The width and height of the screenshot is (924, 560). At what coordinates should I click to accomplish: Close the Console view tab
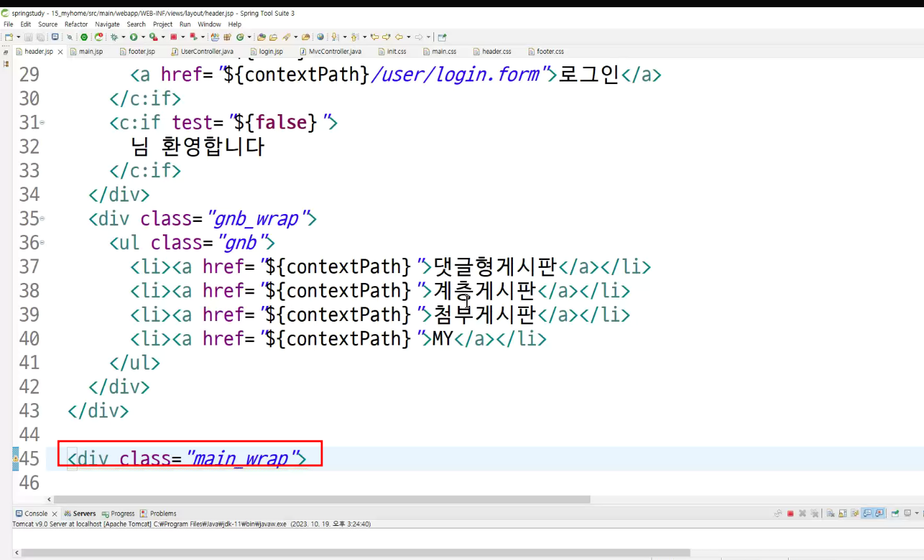pos(55,513)
